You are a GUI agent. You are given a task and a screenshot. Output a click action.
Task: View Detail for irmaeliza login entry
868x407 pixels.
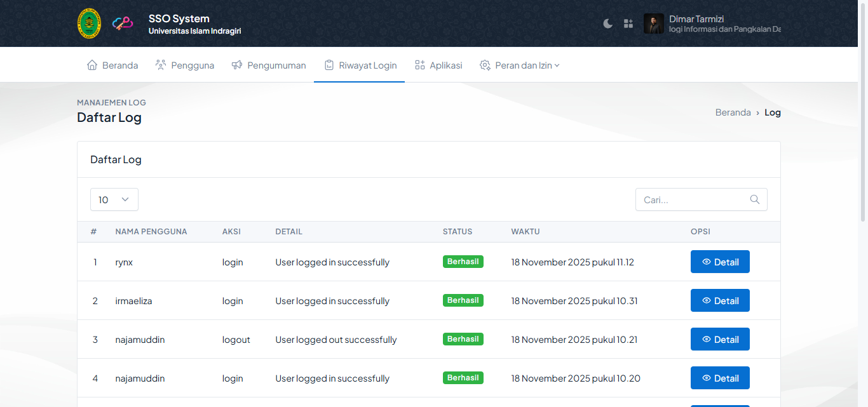[720, 300]
